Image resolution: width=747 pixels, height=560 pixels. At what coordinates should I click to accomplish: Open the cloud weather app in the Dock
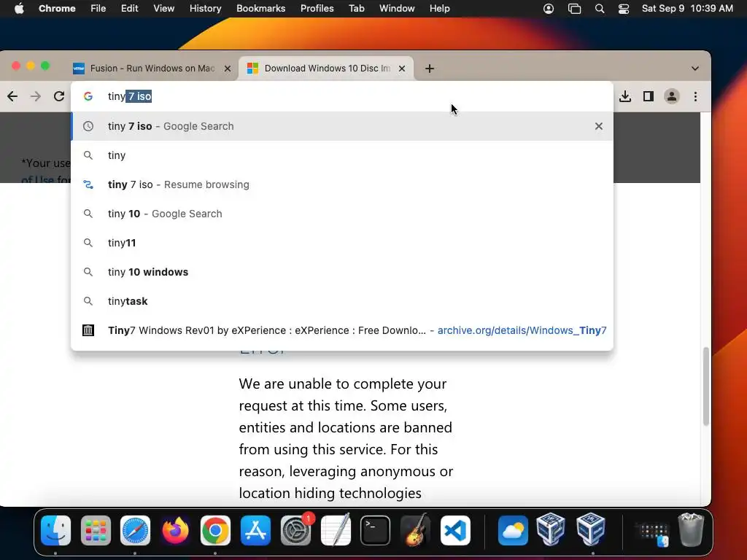pyautogui.click(x=513, y=530)
